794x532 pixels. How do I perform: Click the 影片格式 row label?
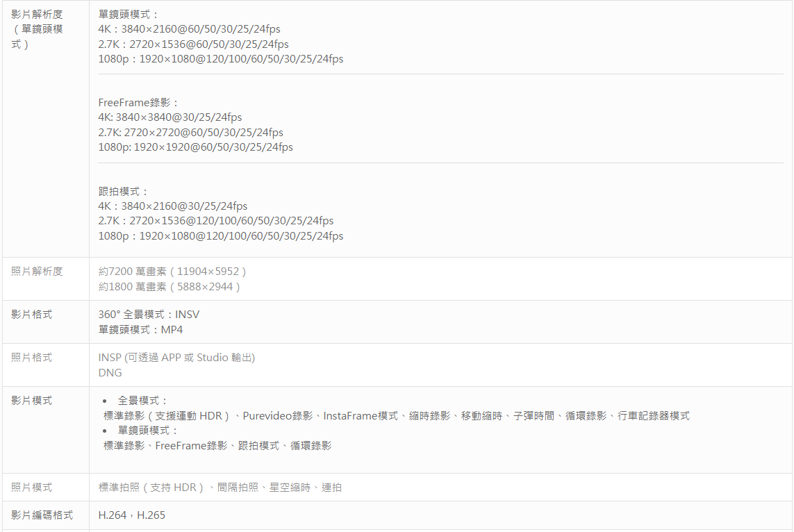(31, 315)
